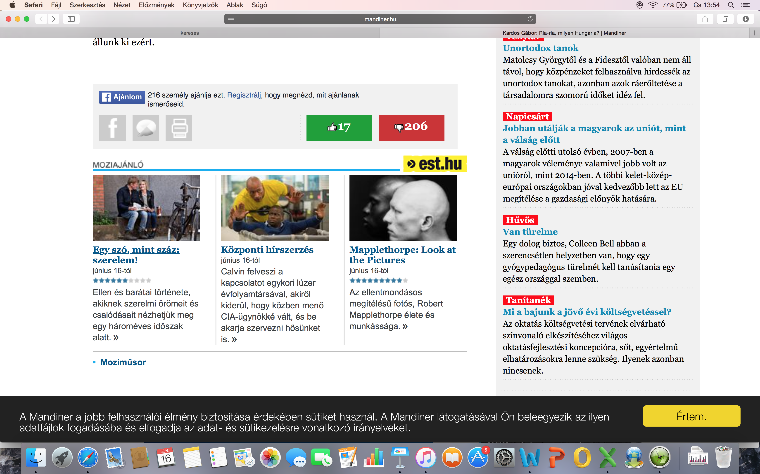Open the yellow est.hu logo link
The height and width of the screenshot is (474, 760).
[x=434, y=163]
